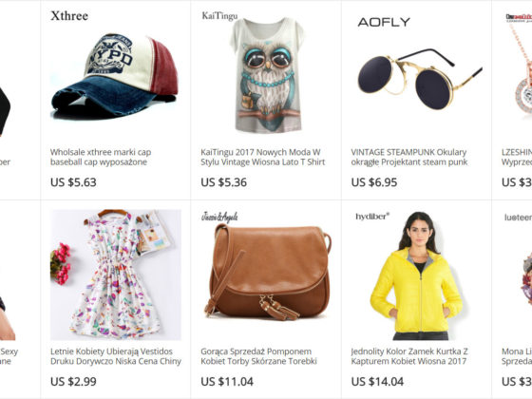Open 'Gorąca Sprzedaż Pomponem' product title

point(258,356)
